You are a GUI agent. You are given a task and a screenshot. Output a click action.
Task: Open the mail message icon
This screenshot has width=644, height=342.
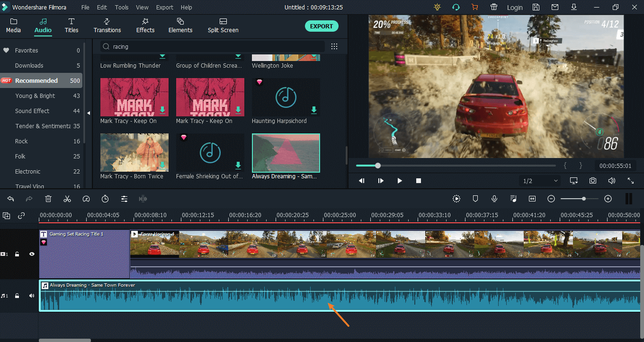[x=555, y=7]
